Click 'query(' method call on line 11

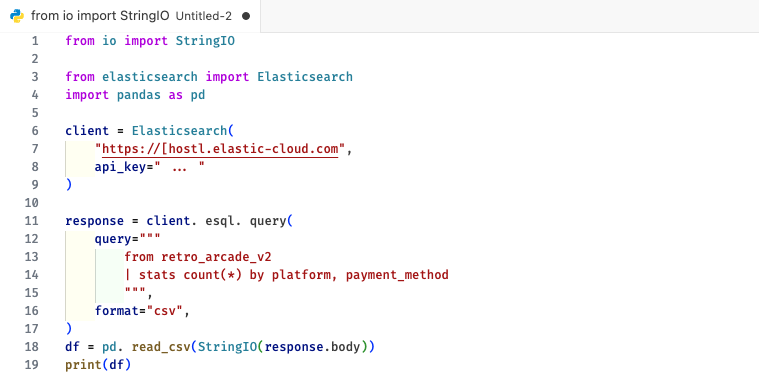(x=272, y=221)
